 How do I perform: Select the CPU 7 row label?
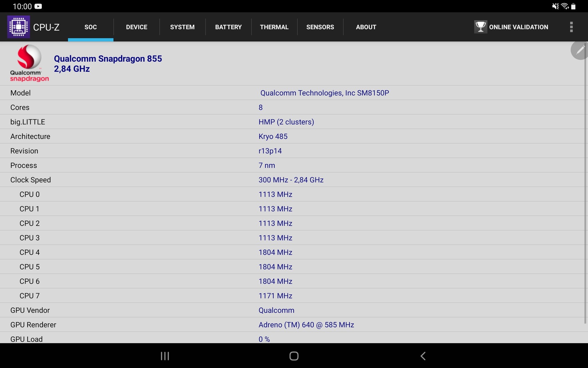(x=30, y=296)
